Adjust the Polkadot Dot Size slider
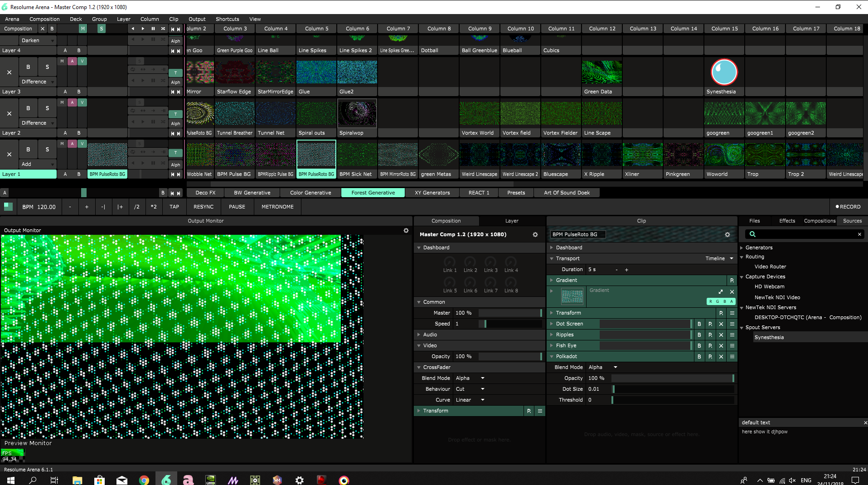 [x=673, y=389]
